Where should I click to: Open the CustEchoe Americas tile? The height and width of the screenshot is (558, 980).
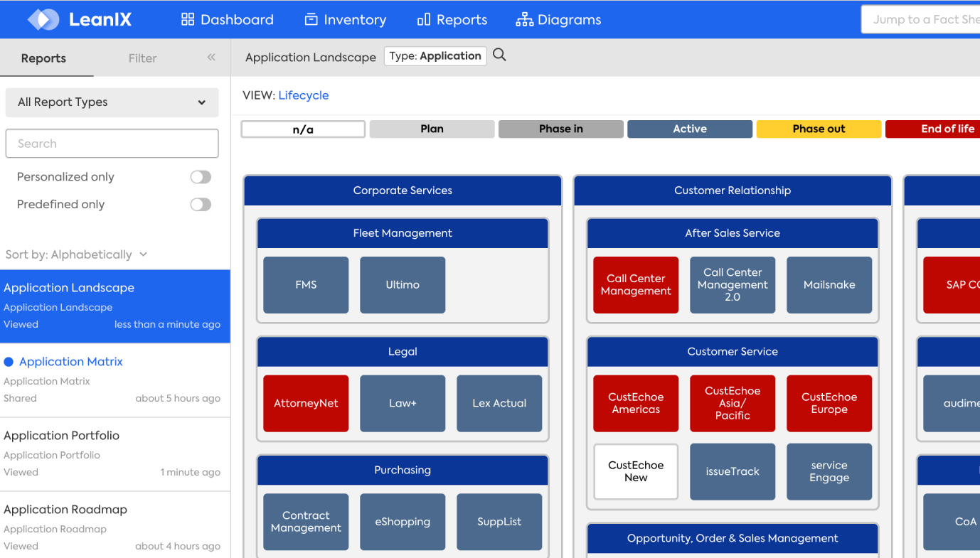pyautogui.click(x=636, y=404)
